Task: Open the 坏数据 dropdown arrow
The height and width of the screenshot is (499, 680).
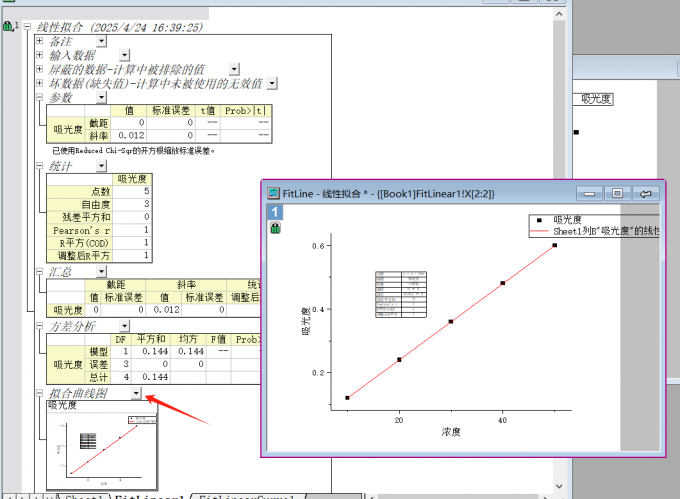Action: click(x=272, y=83)
